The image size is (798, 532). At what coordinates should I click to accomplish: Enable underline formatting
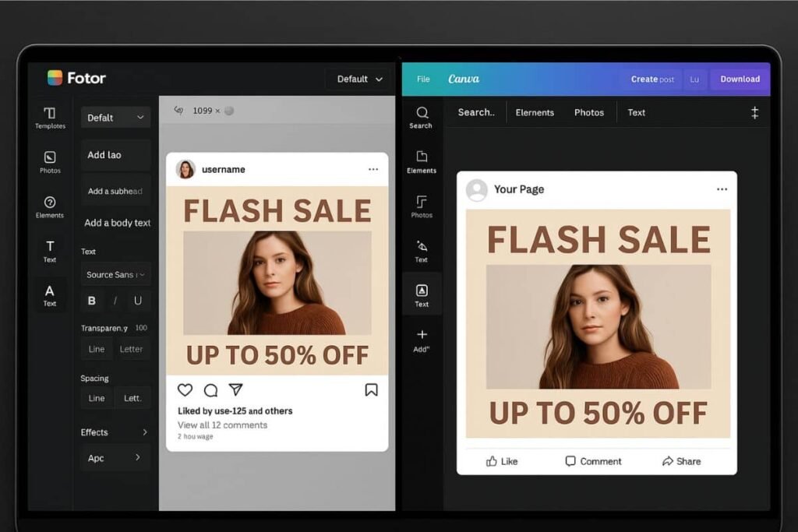(137, 301)
